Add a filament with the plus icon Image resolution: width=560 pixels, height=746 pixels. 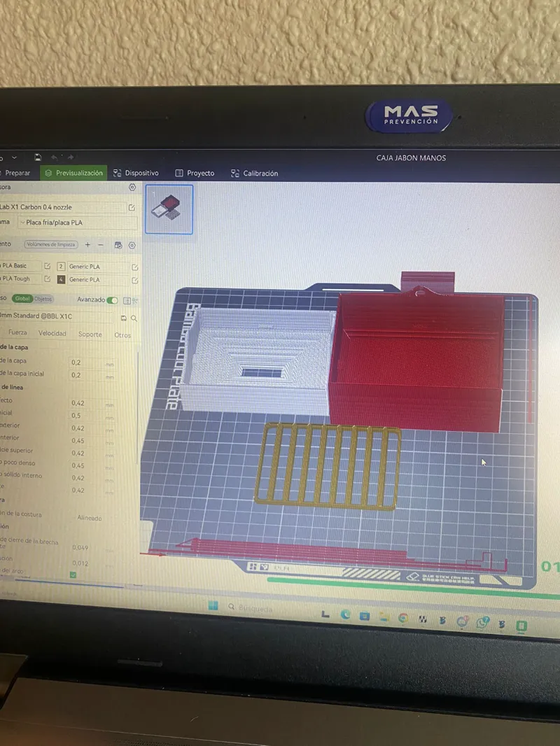pyautogui.click(x=87, y=244)
